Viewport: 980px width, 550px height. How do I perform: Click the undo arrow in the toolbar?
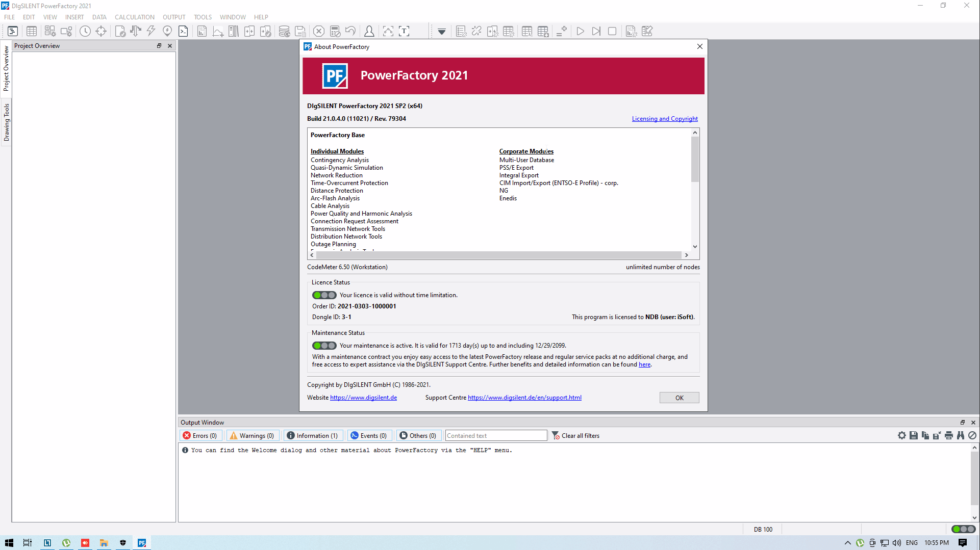(350, 32)
